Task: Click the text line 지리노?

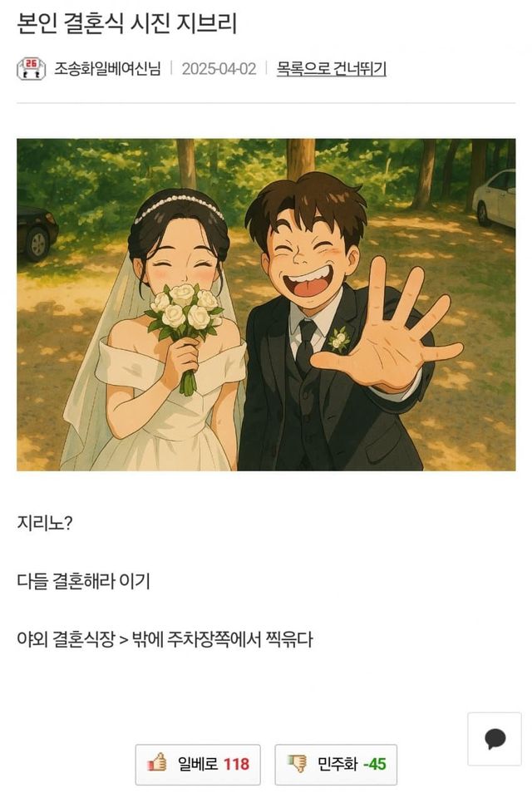Action: (x=45, y=523)
